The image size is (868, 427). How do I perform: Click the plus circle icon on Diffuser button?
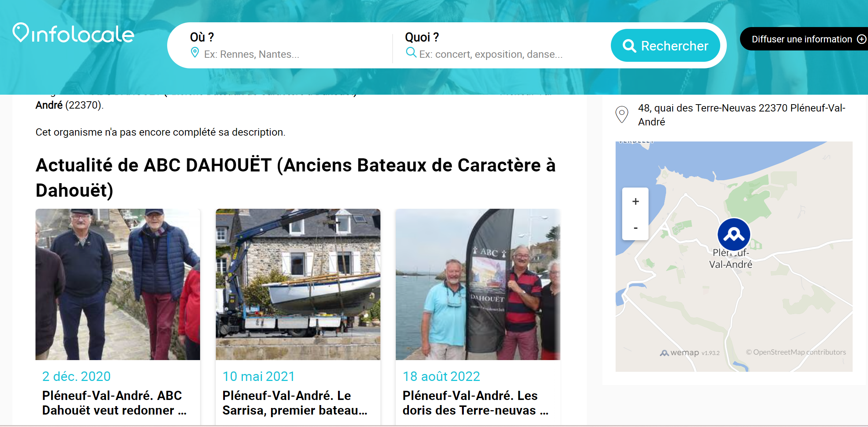click(861, 39)
